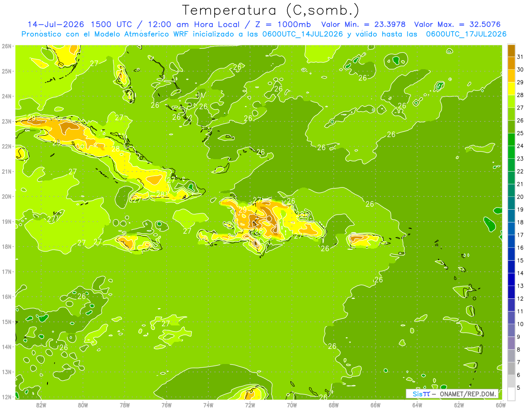Viewport: 532px width, 411px height.
Task: Click the latitude label "22N"
Action: pyautogui.click(x=7, y=146)
